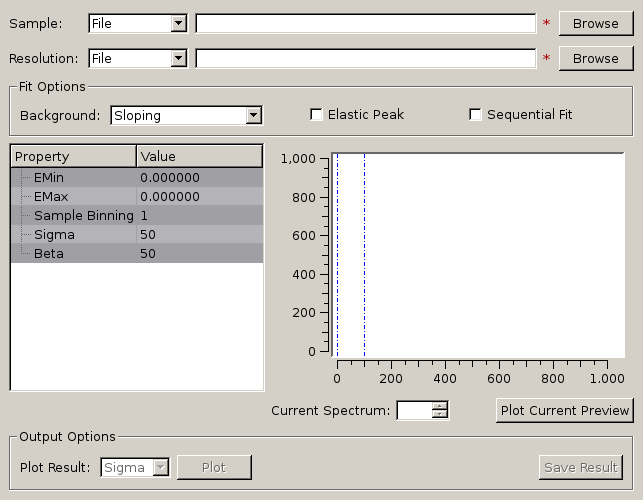This screenshot has height=500, width=643.
Task: Decrement the Current Spectrum spinner down arrow
Action: [440, 414]
